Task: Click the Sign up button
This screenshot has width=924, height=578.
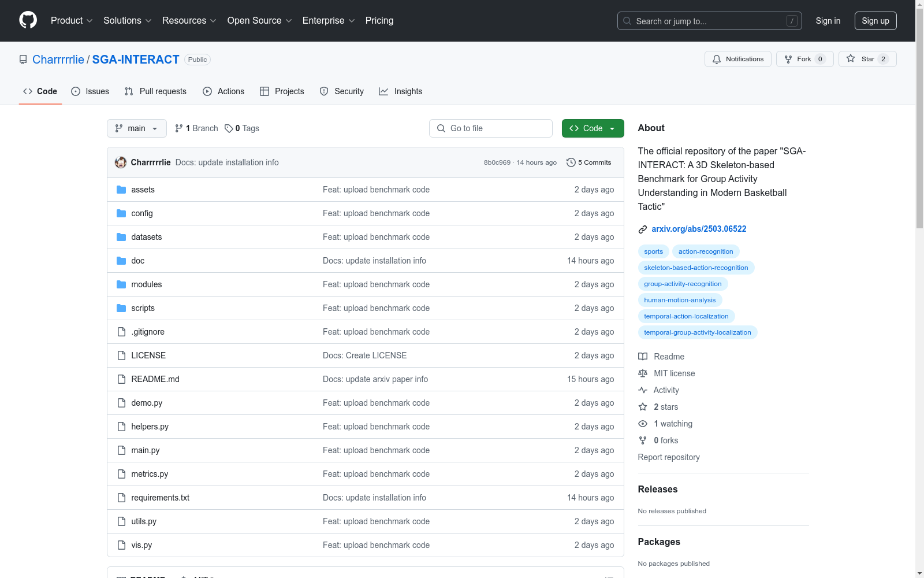Action: tap(875, 21)
